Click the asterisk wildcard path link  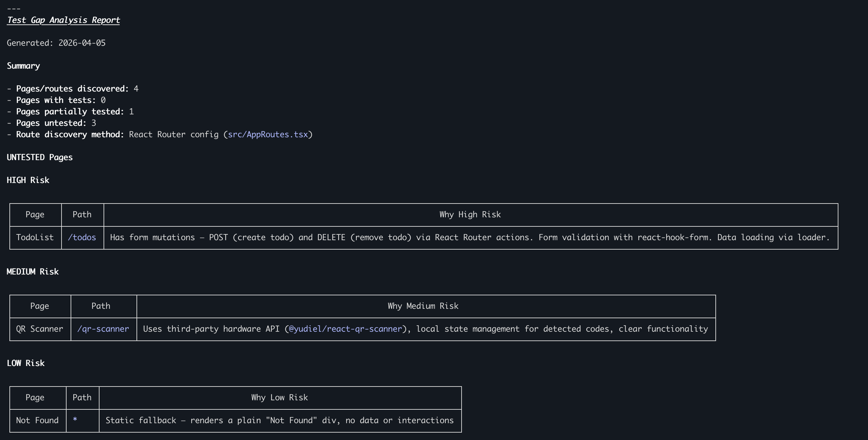(75, 420)
